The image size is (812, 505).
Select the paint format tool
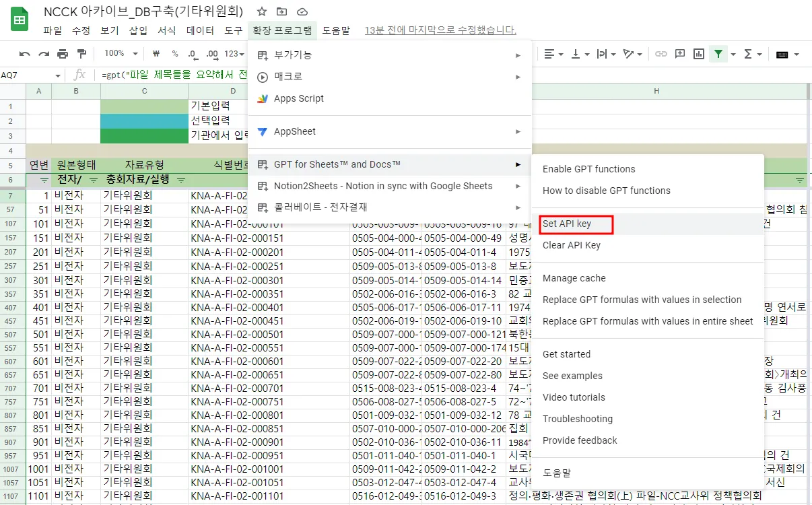[x=81, y=54]
